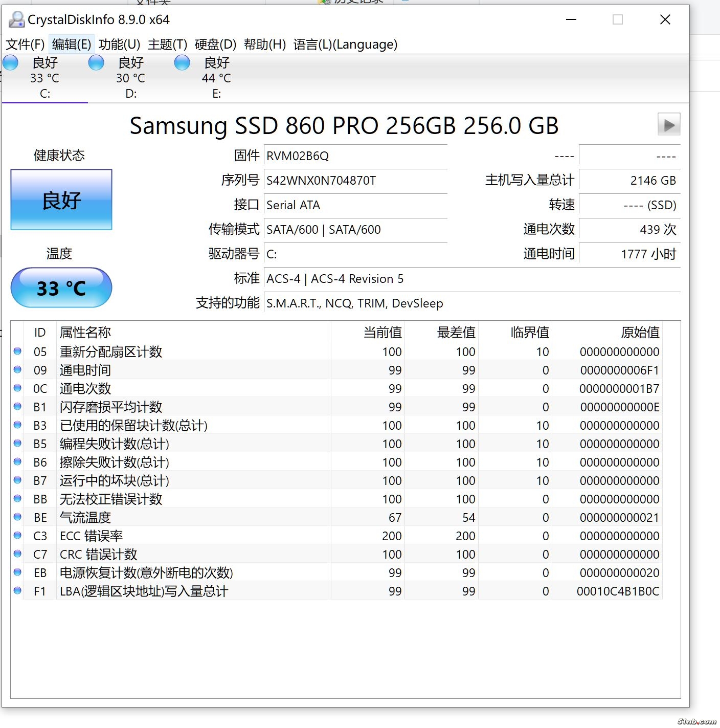
Task: Click the ID column header
Action: [x=40, y=333]
